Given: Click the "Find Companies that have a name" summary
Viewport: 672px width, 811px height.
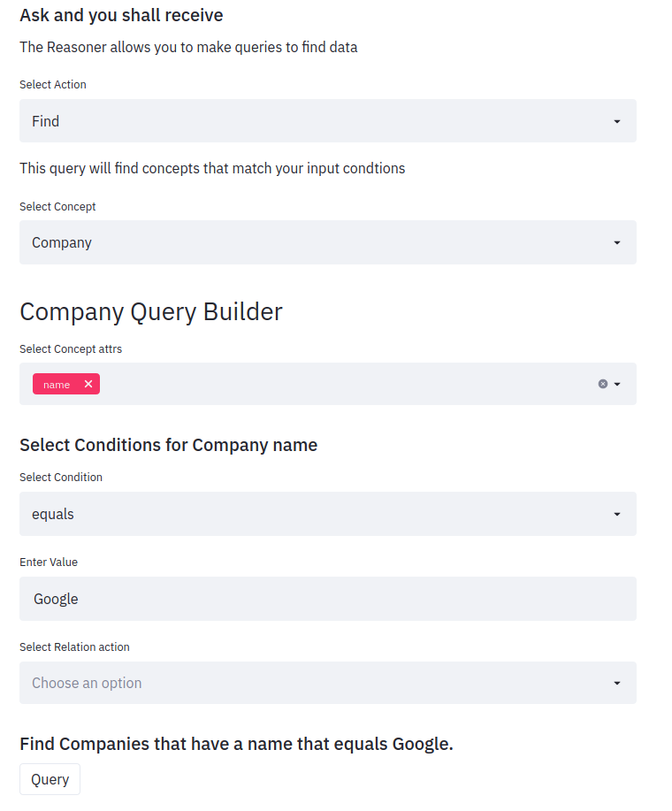Looking at the screenshot, I should coord(236,744).
